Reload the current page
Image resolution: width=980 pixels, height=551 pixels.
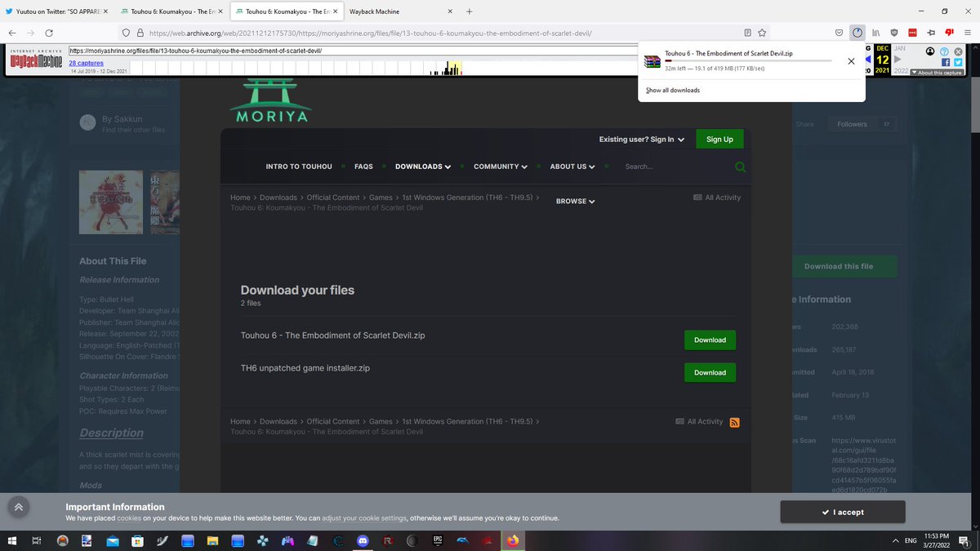click(49, 33)
